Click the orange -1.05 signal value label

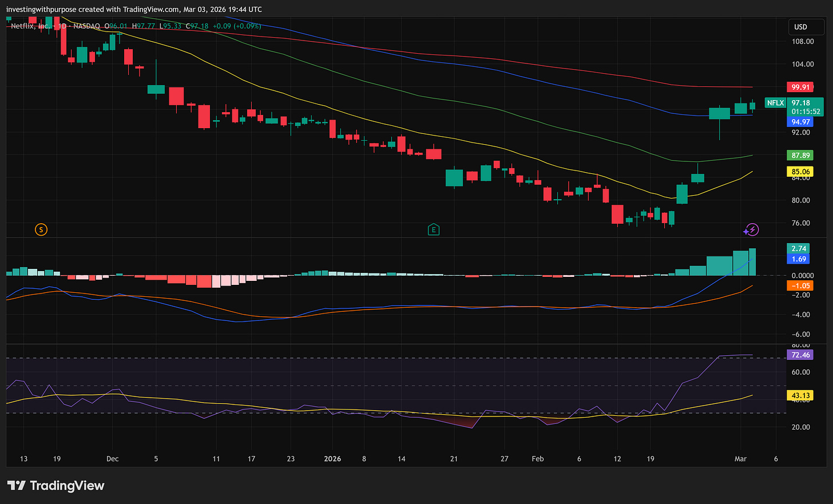click(x=800, y=285)
